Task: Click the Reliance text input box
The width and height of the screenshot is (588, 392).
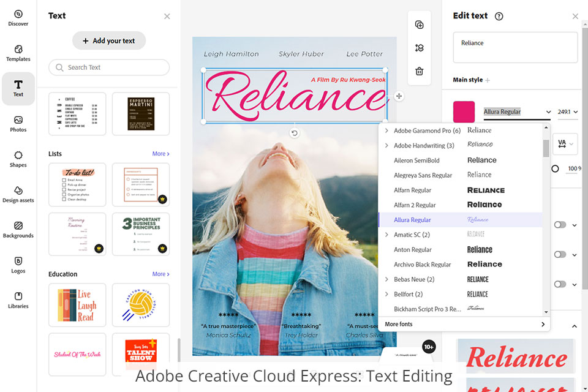Action: (515, 47)
